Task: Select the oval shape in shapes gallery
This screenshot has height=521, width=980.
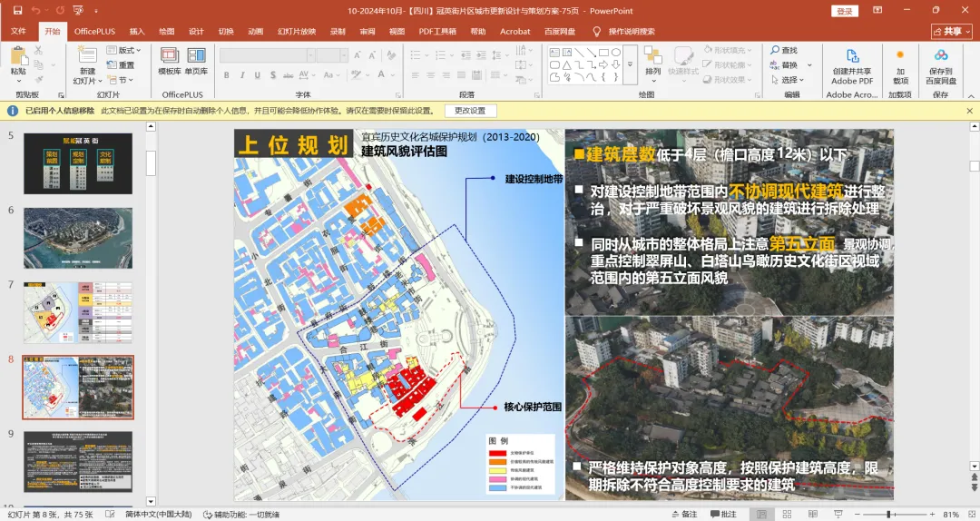Action: tap(615, 53)
